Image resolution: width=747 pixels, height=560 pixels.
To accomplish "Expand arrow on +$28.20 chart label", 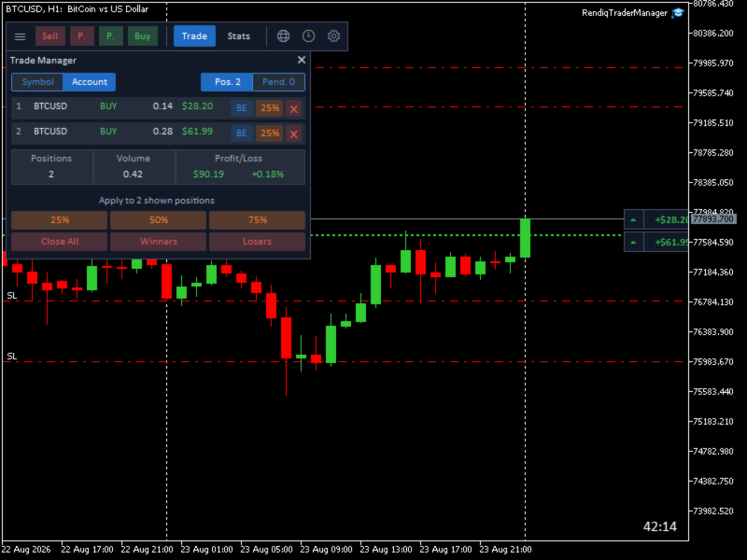I will [634, 219].
